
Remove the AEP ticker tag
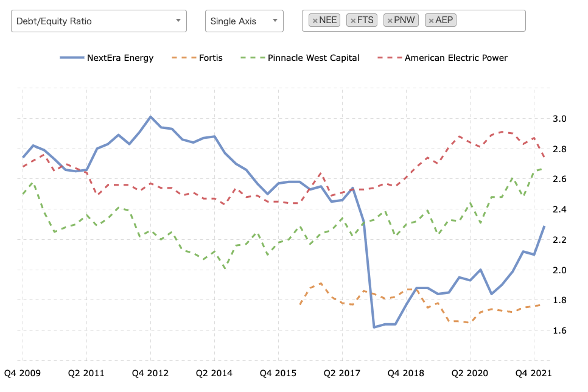point(431,21)
